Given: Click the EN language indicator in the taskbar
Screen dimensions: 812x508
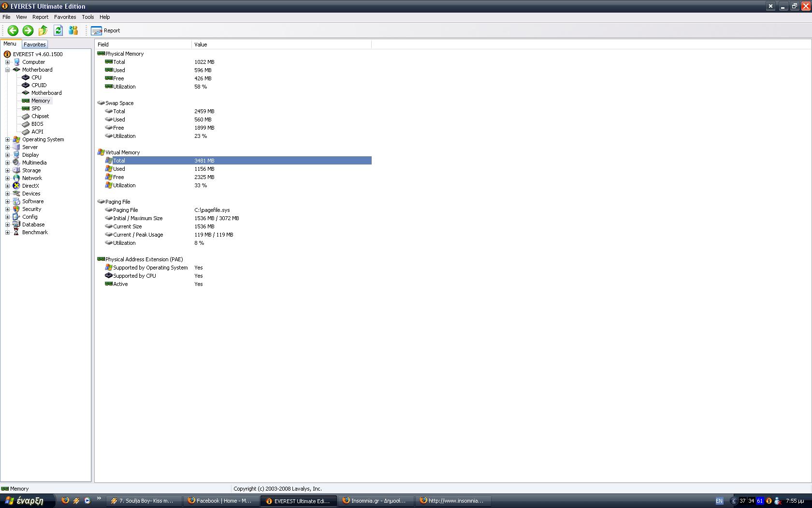Looking at the screenshot, I should tap(719, 501).
